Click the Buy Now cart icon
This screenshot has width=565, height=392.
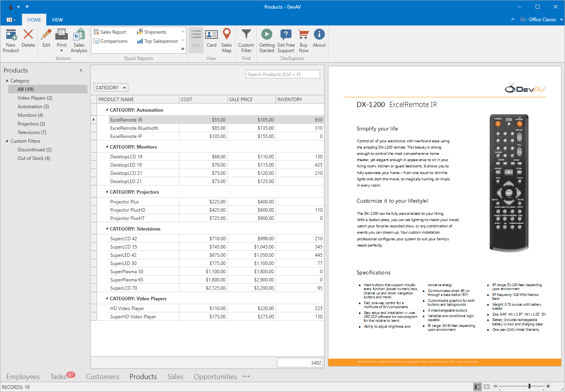point(304,35)
